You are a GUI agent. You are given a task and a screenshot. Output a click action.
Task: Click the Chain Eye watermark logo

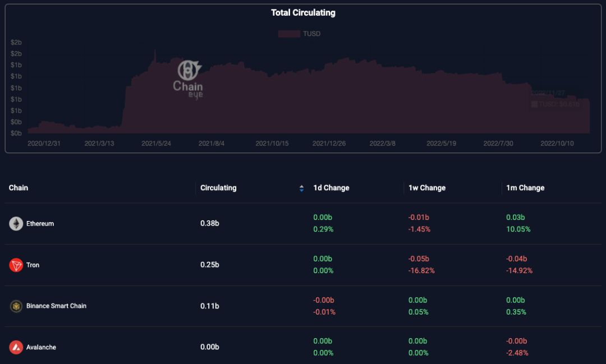tap(187, 79)
